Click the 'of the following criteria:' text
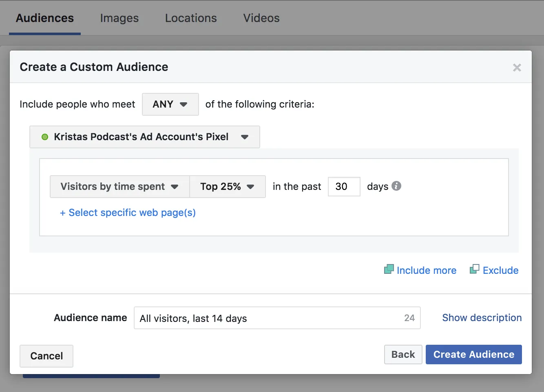544x392 pixels. coord(260,104)
